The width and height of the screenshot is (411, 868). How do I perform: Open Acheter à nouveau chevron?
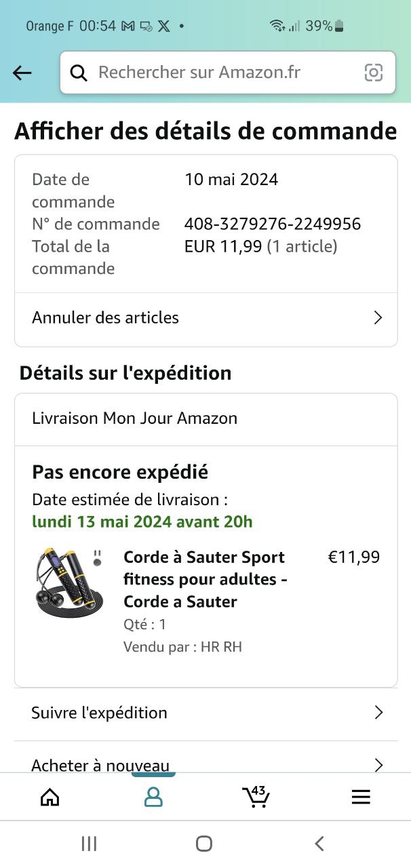(x=378, y=765)
